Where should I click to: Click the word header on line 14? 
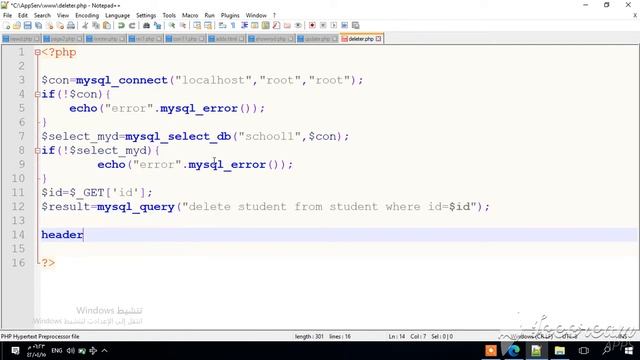(x=62, y=235)
